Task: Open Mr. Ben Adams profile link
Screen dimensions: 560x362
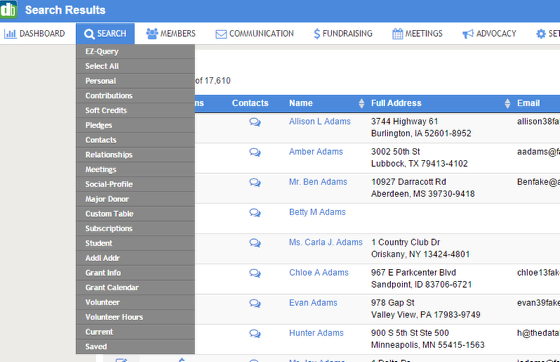Action: coord(318,182)
